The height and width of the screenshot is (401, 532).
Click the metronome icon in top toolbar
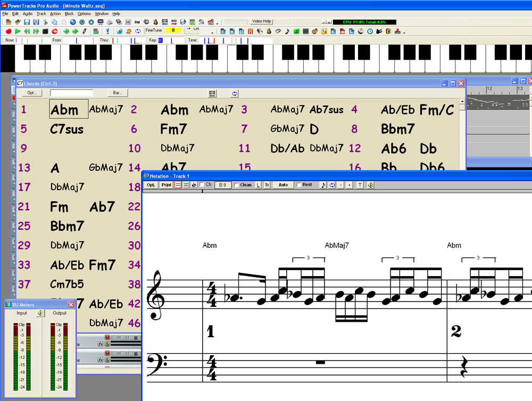[x=155, y=22]
